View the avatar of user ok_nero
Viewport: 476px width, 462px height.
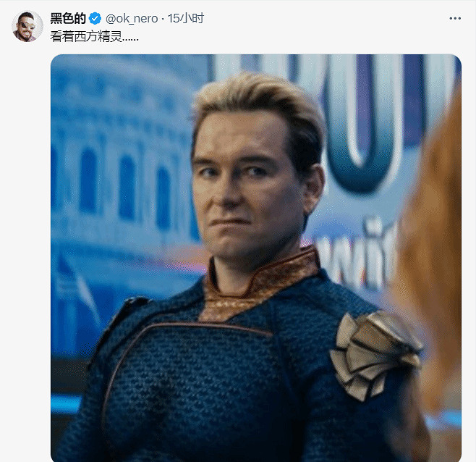pos(27,26)
